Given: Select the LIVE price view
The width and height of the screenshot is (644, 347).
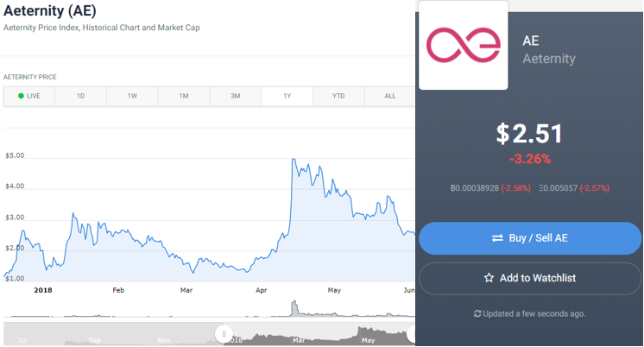Looking at the screenshot, I should point(29,96).
